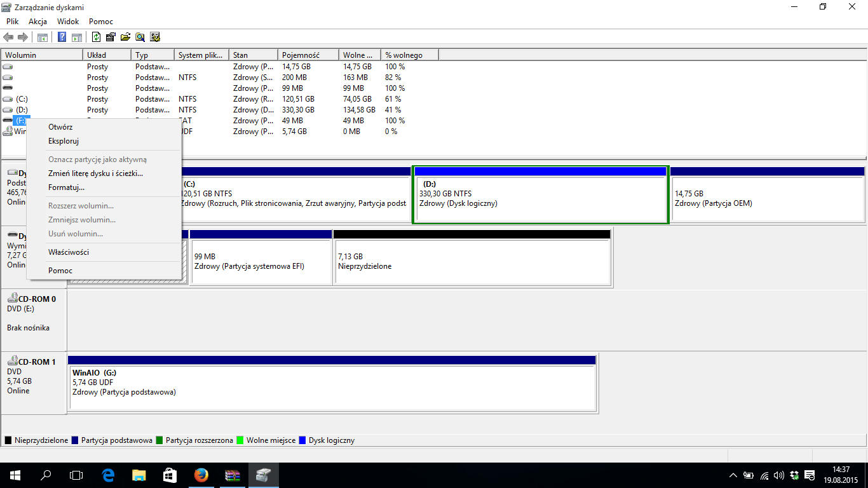Viewport: 868px width, 488px height.
Task: Click the open folder toolbar icon
Action: 125,37
